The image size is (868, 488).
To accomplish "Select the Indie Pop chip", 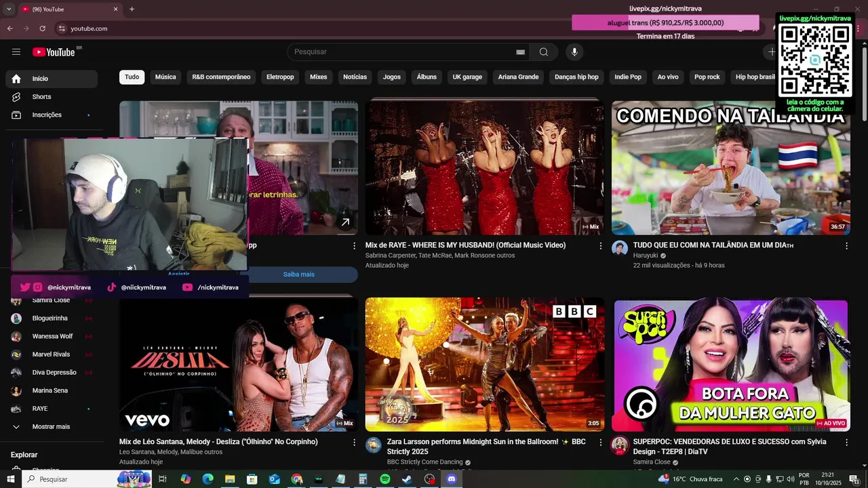I will [x=628, y=77].
